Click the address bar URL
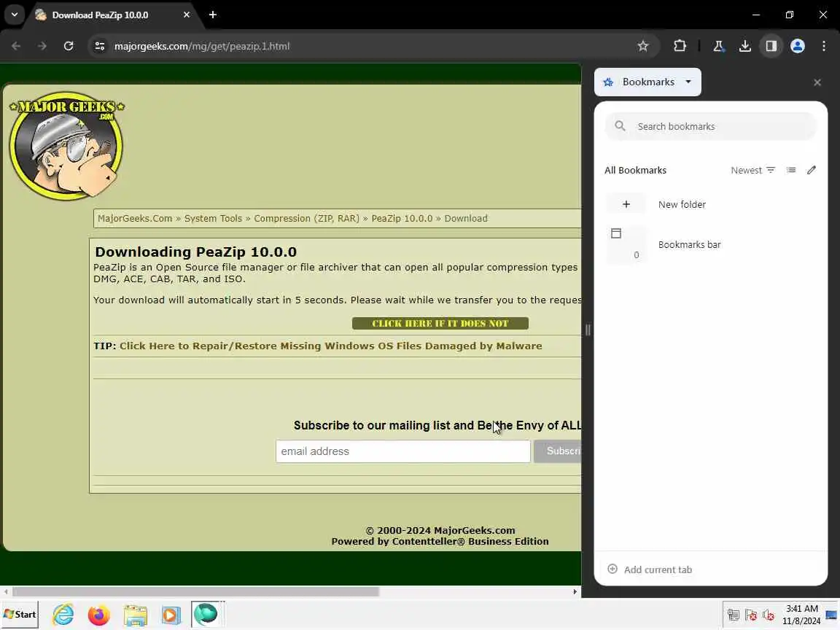The image size is (840, 630). pyautogui.click(x=202, y=46)
